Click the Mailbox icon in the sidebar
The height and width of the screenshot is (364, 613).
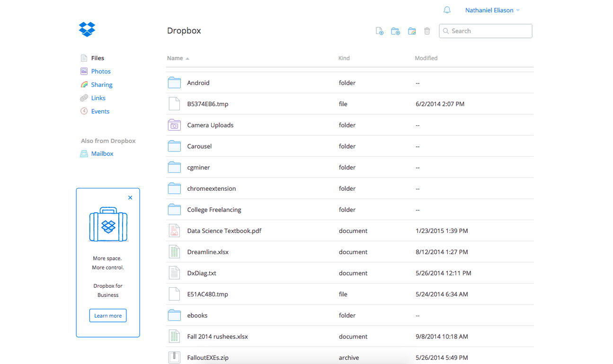click(x=84, y=154)
